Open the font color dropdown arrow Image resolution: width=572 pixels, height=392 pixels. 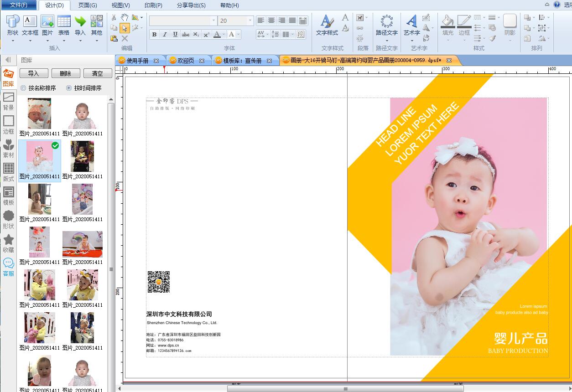pyautogui.click(x=224, y=34)
